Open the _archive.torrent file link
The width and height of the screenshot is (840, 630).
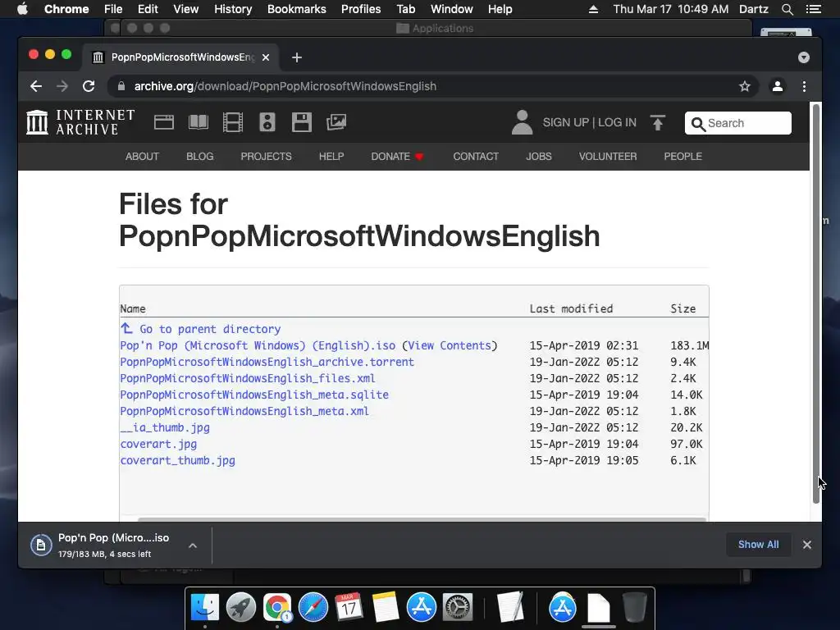[267, 362]
